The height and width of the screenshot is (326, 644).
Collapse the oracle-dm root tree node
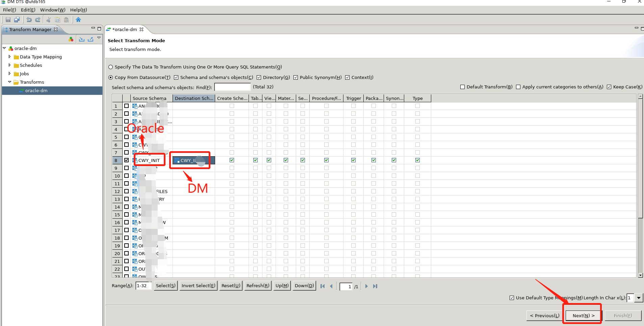4,48
